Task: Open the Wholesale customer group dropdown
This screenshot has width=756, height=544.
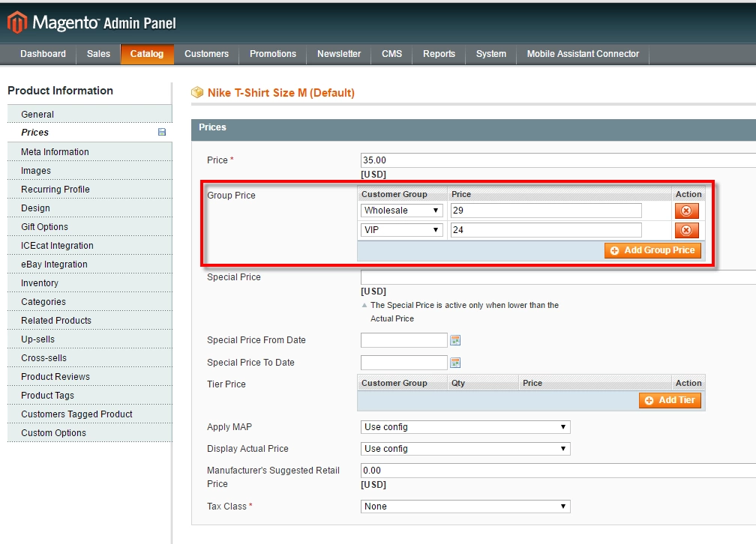Action: pyautogui.click(x=402, y=211)
